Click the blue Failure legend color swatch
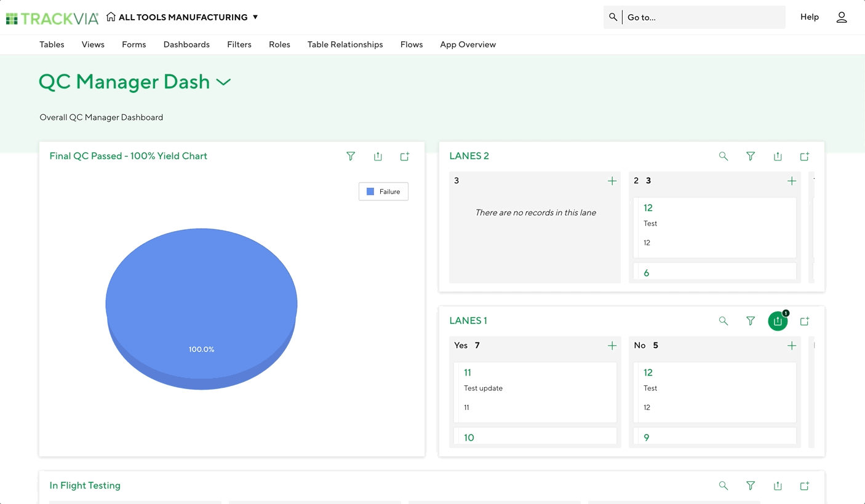Image resolution: width=865 pixels, height=504 pixels. (370, 192)
